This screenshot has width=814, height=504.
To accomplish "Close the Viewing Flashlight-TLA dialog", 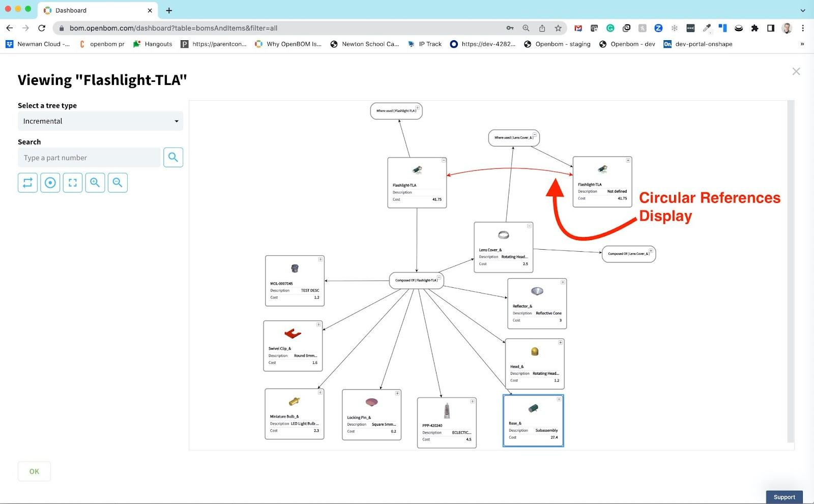I will [796, 72].
